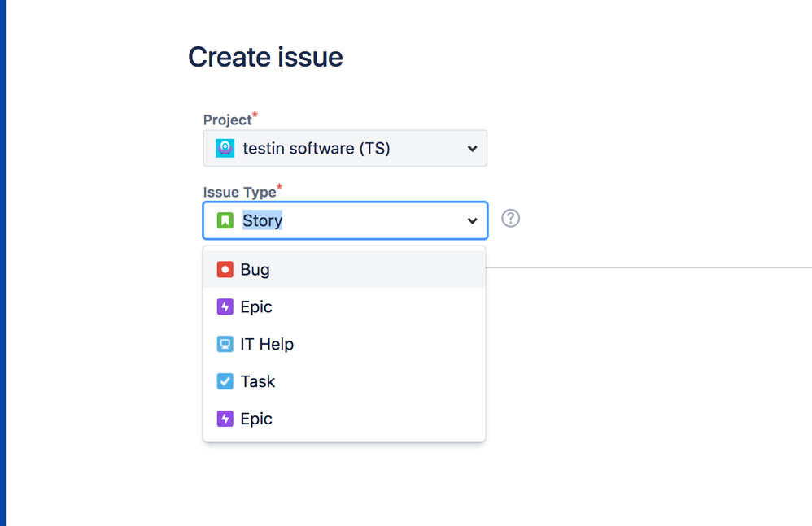The width and height of the screenshot is (812, 526).
Task: Click the blue IT Help monitor icon
Action: coord(225,344)
